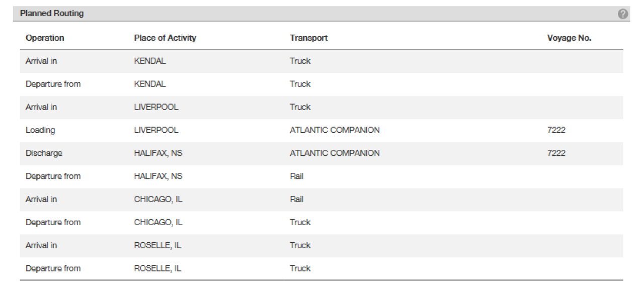Click the Truck transport label for KENDAL

pyautogui.click(x=300, y=61)
